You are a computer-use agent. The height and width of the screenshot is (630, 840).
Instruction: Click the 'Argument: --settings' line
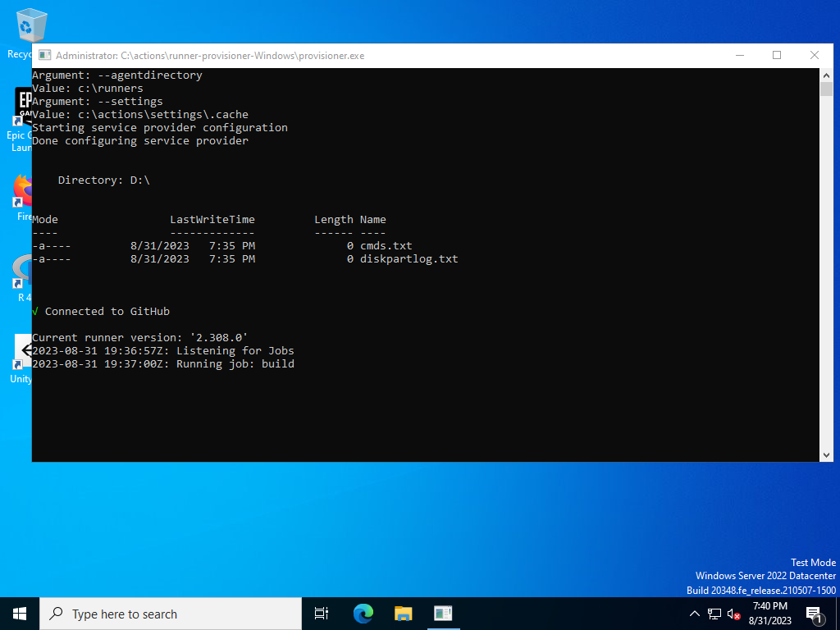coord(97,101)
